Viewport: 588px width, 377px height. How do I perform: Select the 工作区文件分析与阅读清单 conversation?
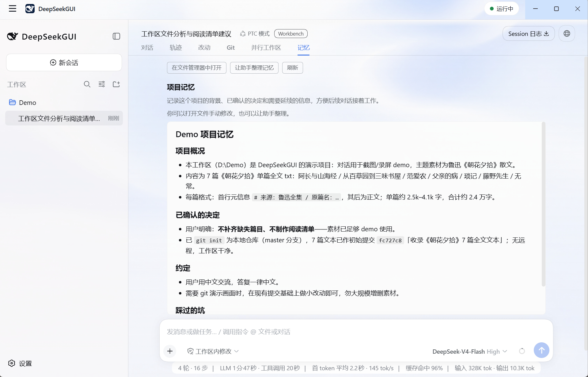click(64, 118)
